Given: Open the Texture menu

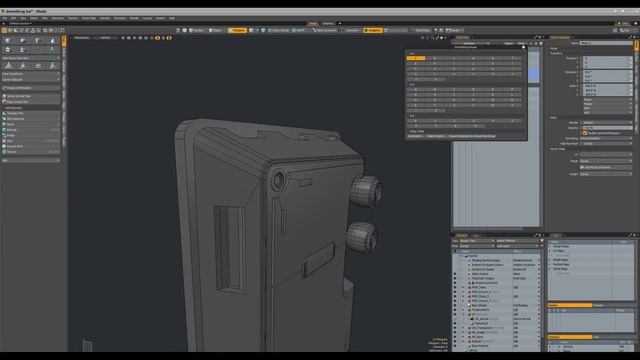Looking at the screenshot, I should tap(73, 18).
